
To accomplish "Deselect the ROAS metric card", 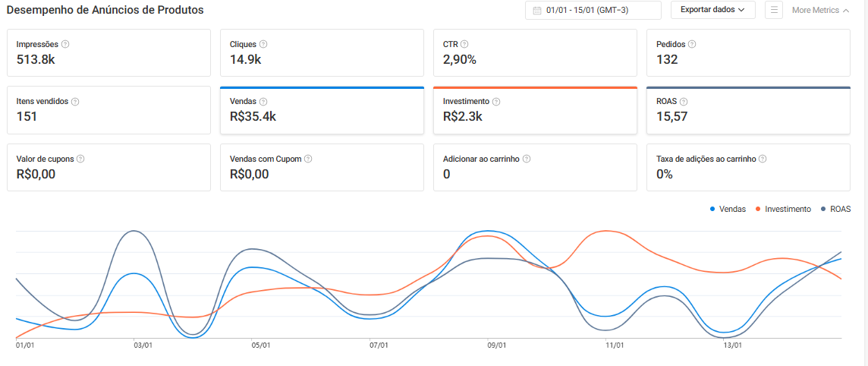I will (x=748, y=110).
